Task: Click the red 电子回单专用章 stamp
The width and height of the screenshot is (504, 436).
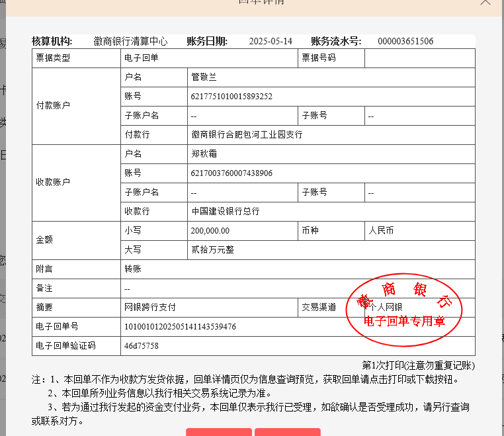Action: pyautogui.click(x=405, y=311)
